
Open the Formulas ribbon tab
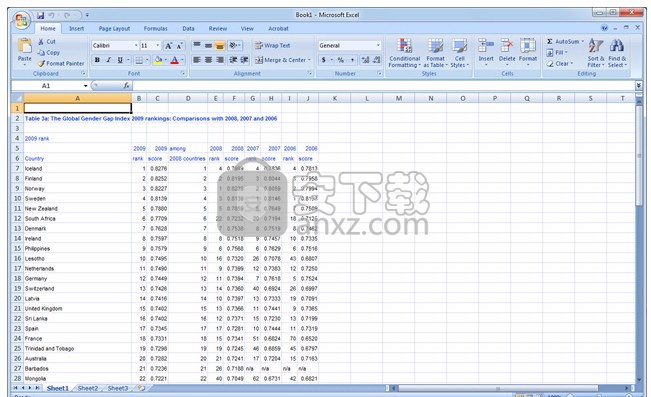(x=155, y=29)
